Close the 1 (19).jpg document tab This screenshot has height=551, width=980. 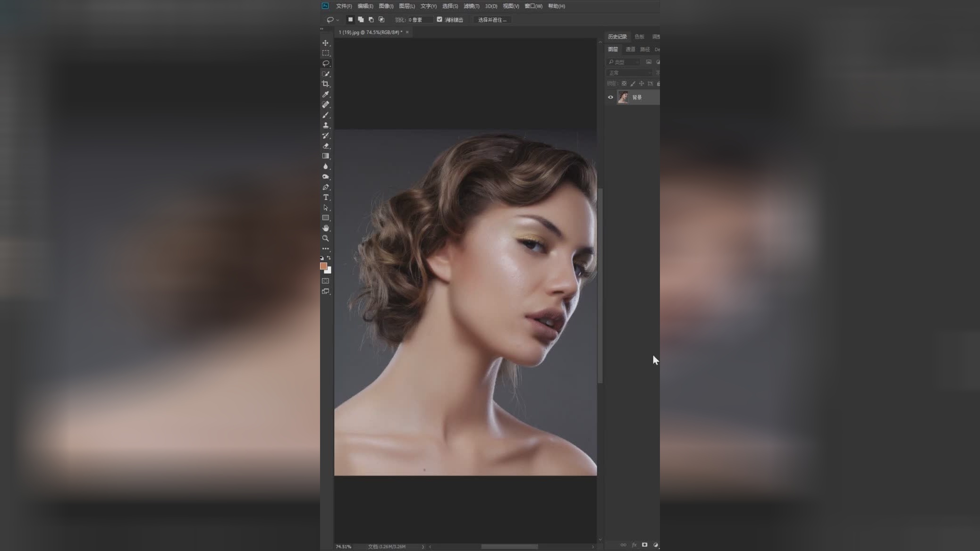point(407,32)
